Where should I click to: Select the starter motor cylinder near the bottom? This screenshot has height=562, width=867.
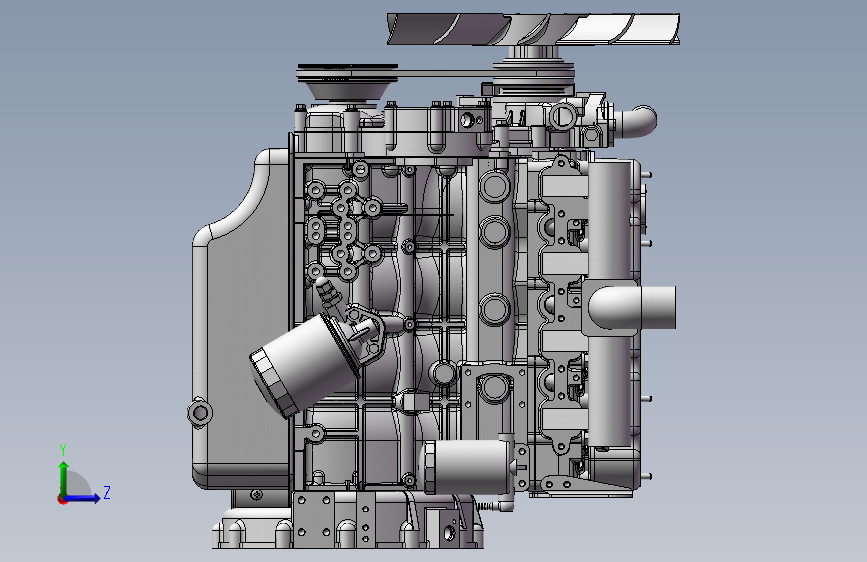click(x=467, y=467)
